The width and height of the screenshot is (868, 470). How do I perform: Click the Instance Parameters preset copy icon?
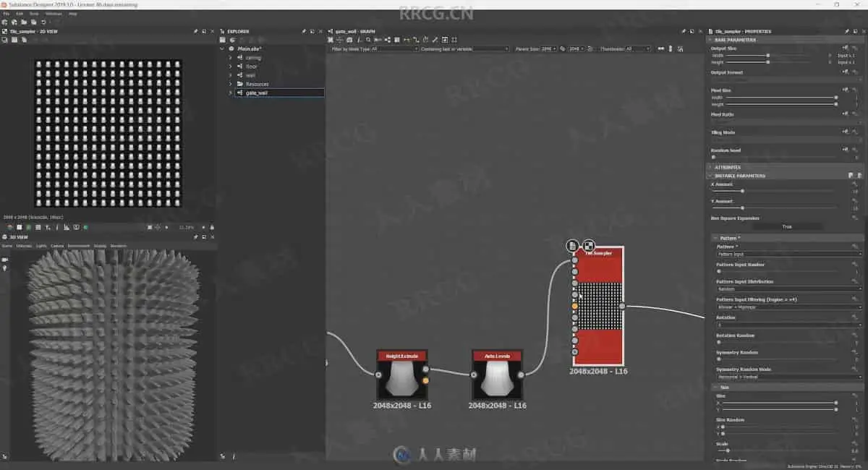(x=851, y=176)
